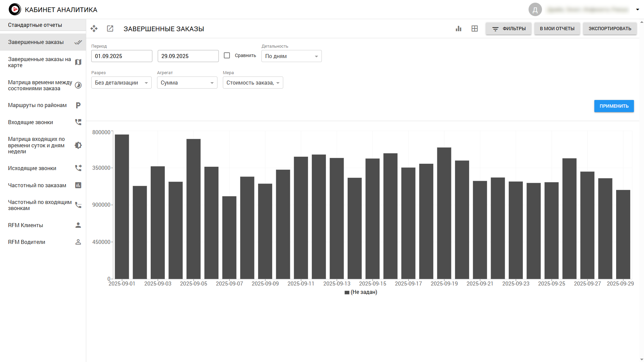Switch to table grid view icon
644x362 pixels.
(x=475, y=29)
